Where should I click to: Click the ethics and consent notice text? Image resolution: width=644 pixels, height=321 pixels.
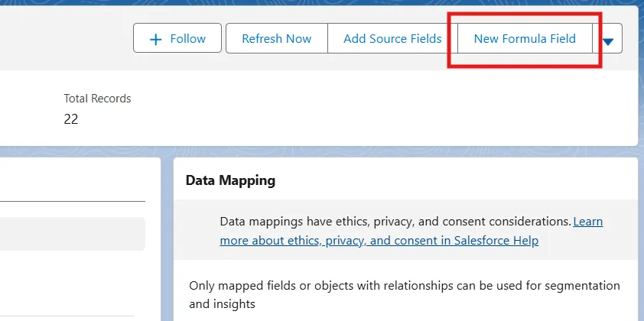point(395,222)
